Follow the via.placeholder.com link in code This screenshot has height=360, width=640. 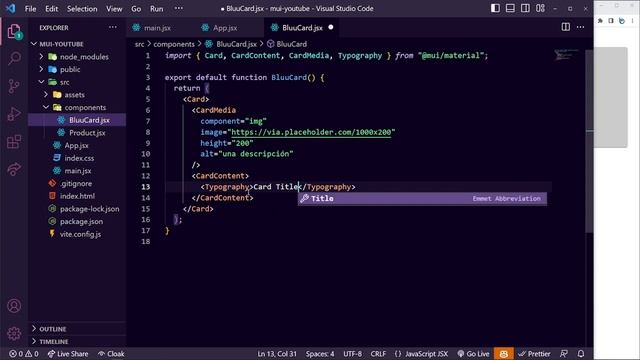[311, 132]
